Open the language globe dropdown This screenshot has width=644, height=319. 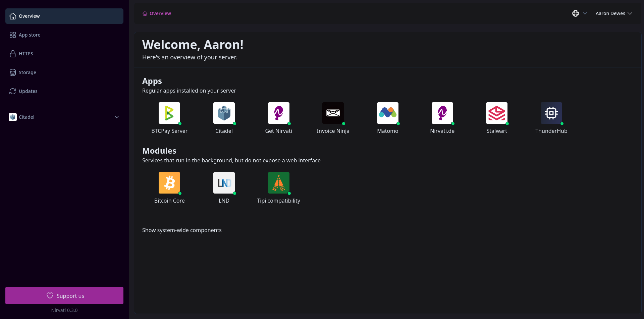[x=579, y=13]
